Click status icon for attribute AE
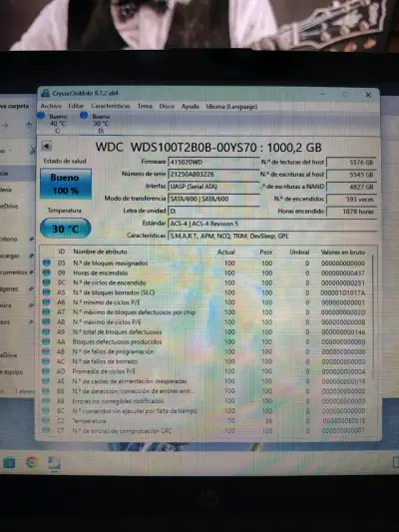Viewport: 399px width, 532px height. [47, 381]
